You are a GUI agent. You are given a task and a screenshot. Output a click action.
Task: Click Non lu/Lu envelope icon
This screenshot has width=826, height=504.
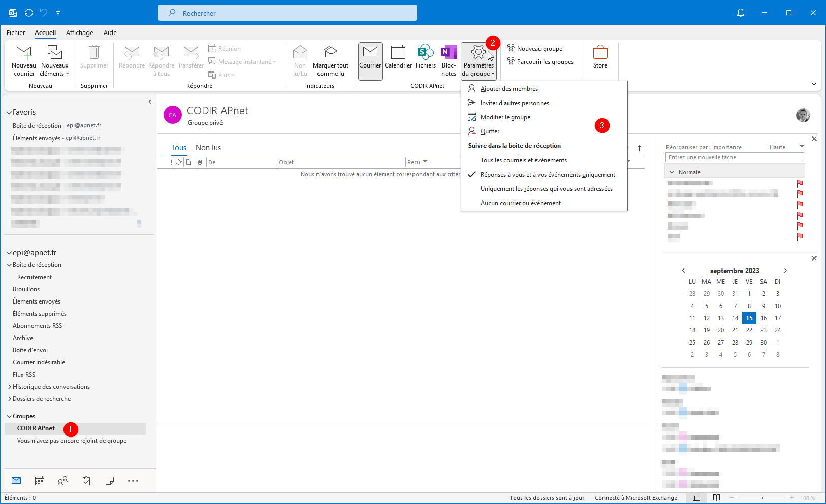pyautogui.click(x=300, y=52)
